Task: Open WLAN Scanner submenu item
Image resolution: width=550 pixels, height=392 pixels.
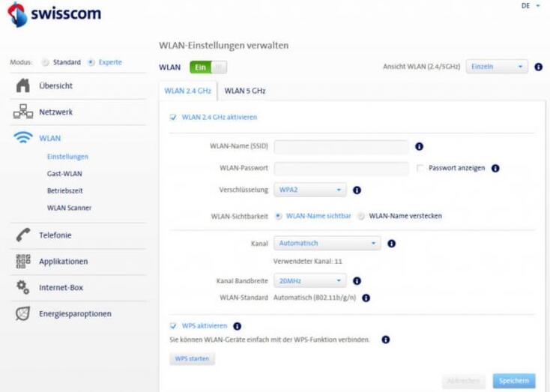Action: click(69, 208)
